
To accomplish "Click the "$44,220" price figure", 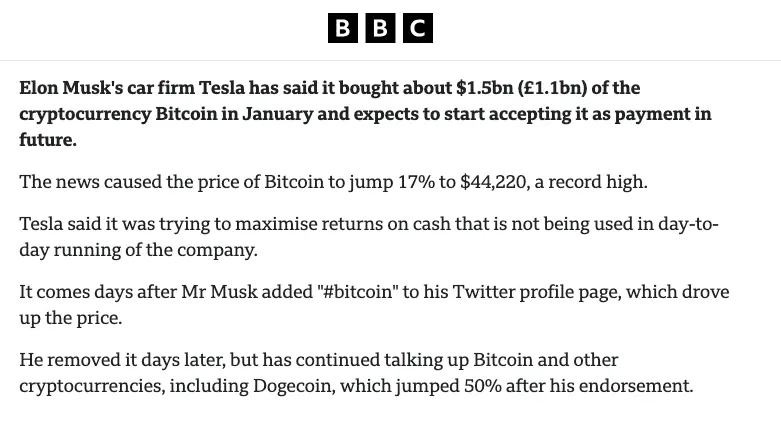I will tap(497, 182).
